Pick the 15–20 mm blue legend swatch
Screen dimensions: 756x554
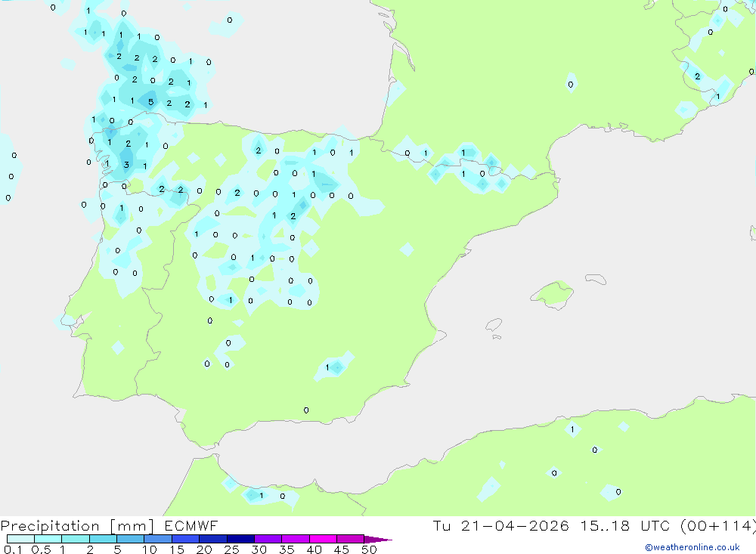186,539
